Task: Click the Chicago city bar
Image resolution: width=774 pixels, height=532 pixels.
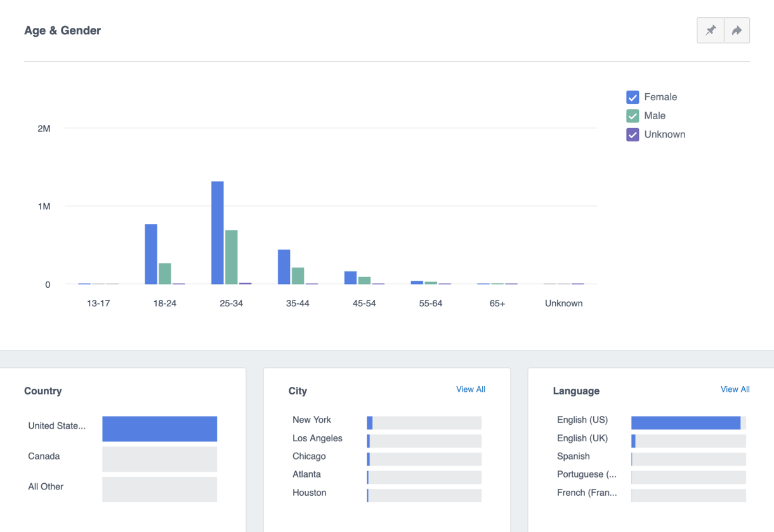Action: (x=424, y=458)
